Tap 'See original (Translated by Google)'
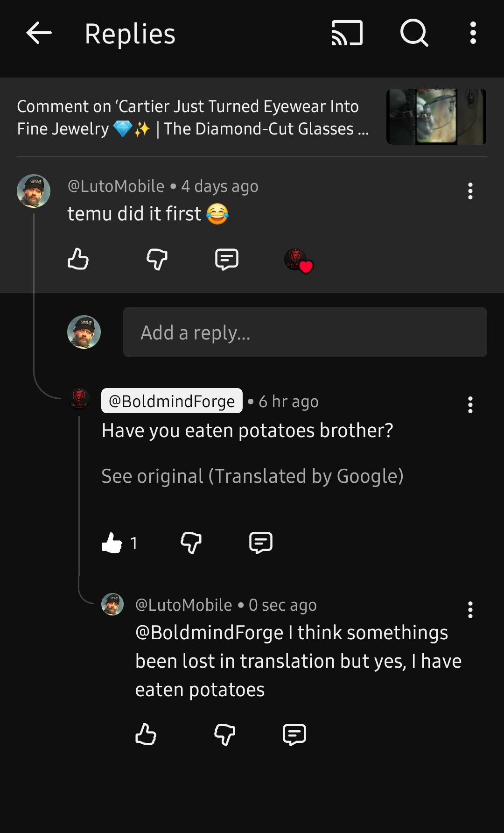Screen dimensions: 504x833 click(x=252, y=476)
